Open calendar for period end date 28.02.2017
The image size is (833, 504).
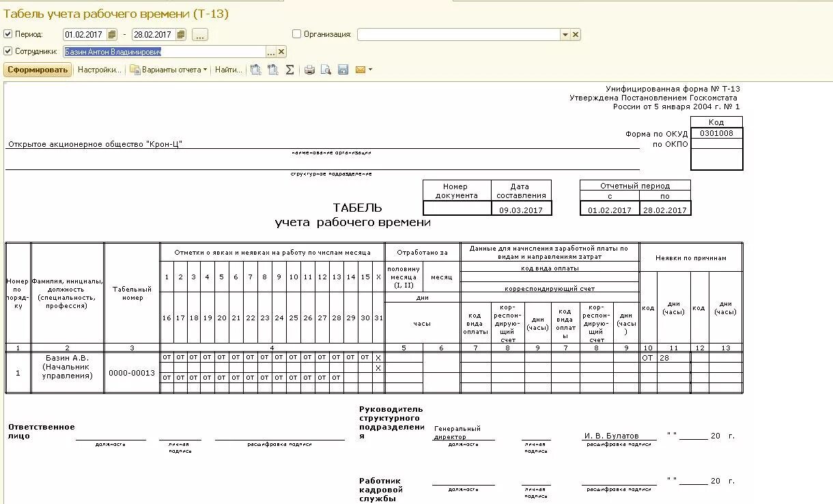coord(180,34)
